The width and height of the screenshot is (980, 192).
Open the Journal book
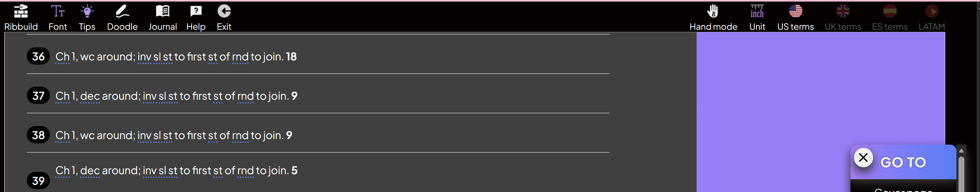tap(162, 17)
